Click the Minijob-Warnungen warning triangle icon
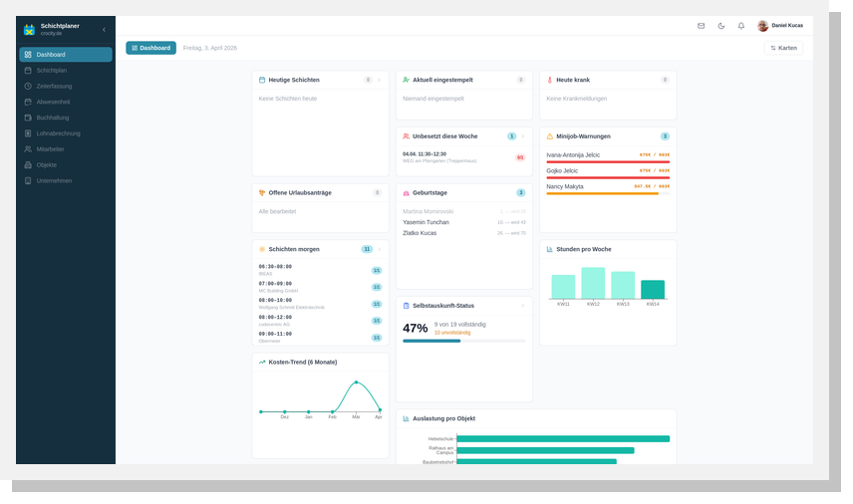This screenshot has height=504, width=853. click(549, 136)
